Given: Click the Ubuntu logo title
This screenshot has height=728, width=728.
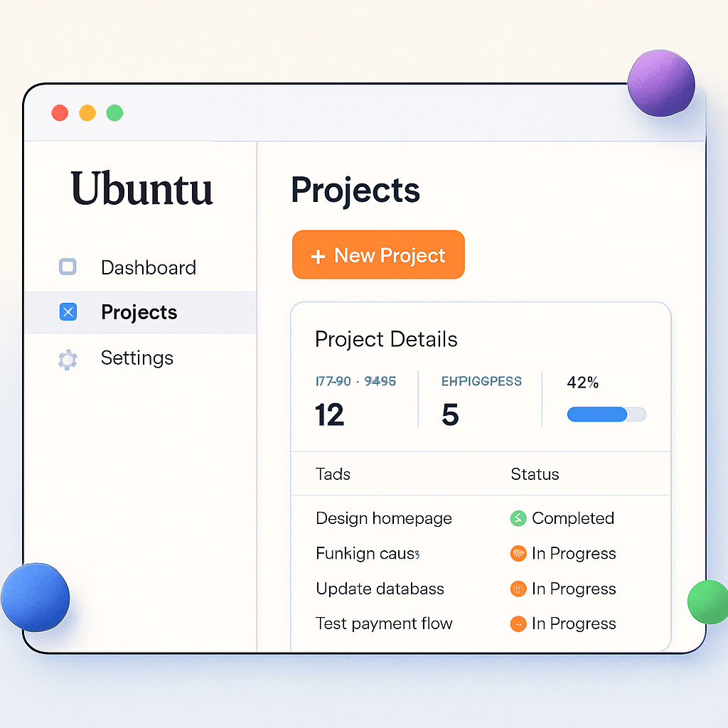Looking at the screenshot, I should click(x=141, y=188).
